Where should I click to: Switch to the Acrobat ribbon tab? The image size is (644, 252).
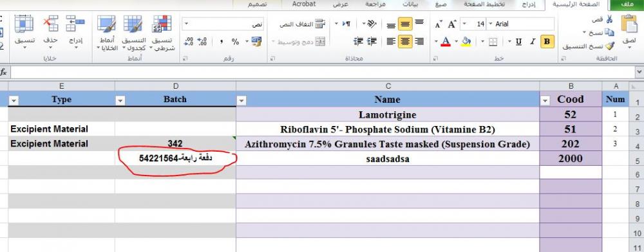point(304,4)
